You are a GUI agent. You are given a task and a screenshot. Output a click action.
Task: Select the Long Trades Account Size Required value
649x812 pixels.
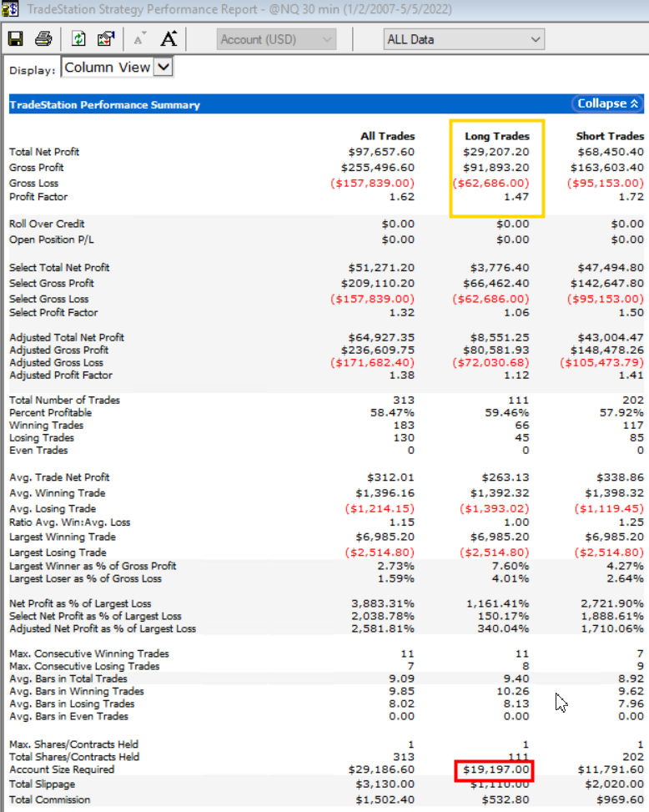pyautogui.click(x=496, y=769)
